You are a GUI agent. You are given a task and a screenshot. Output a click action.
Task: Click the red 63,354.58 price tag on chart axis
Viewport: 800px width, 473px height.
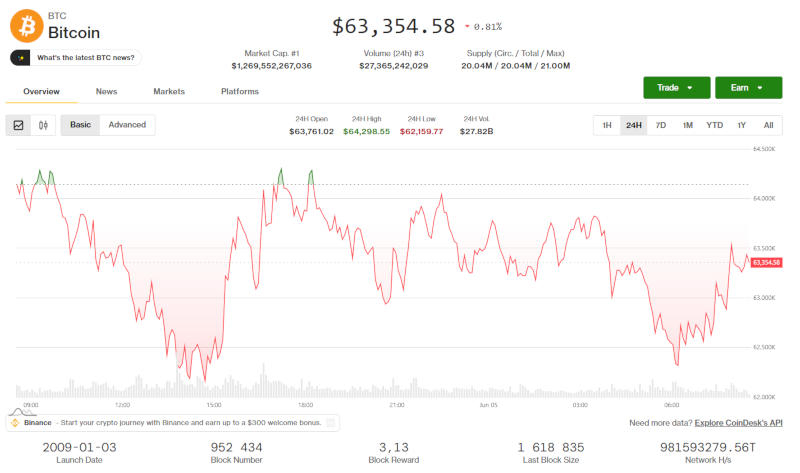click(766, 262)
